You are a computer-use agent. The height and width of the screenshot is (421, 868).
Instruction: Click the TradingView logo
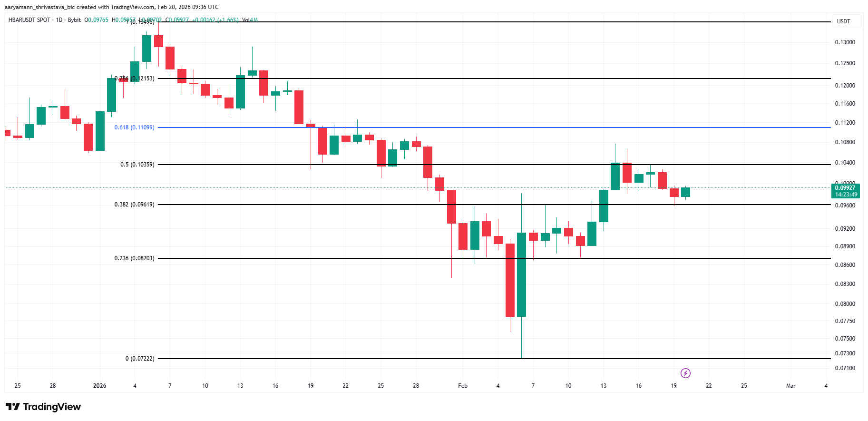(43, 407)
